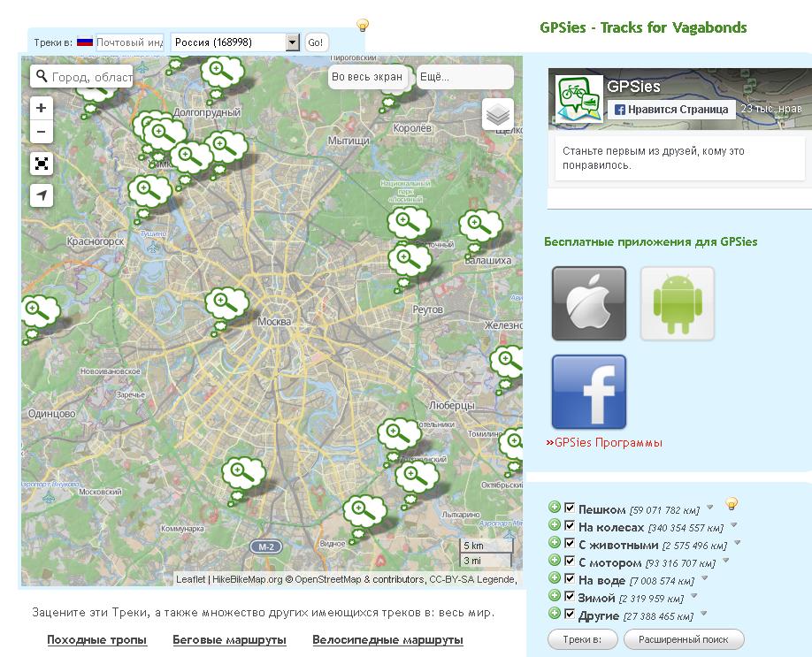Click Во весь экран fullscreen button
The image size is (812, 657).
tap(367, 77)
